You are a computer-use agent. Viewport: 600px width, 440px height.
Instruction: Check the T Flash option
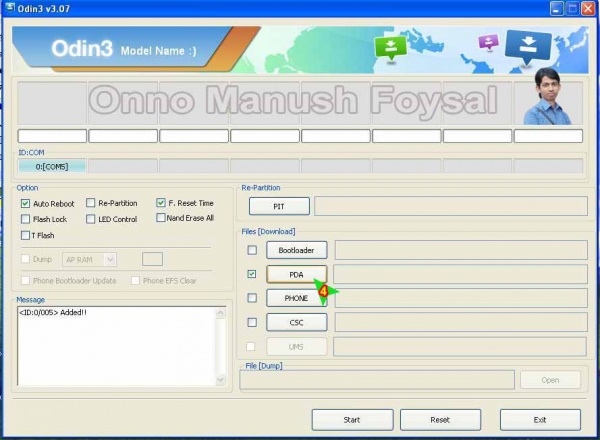25,235
